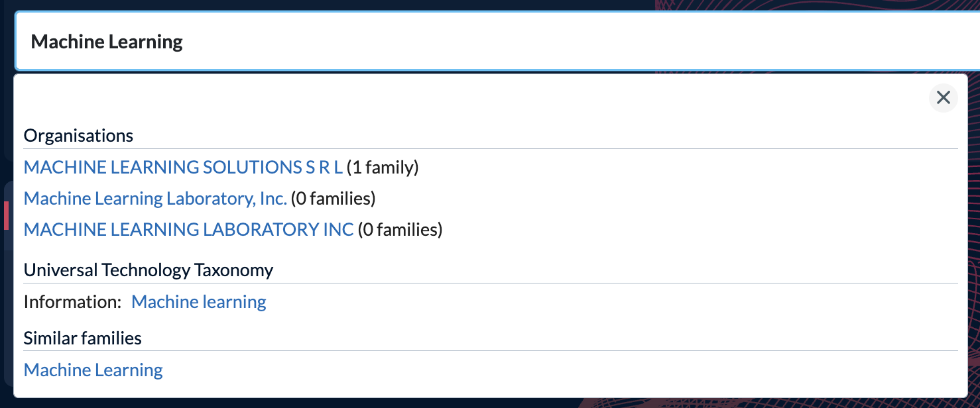Click the Information: taxonomy category label
980x408 pixels.
coord(73,302)
